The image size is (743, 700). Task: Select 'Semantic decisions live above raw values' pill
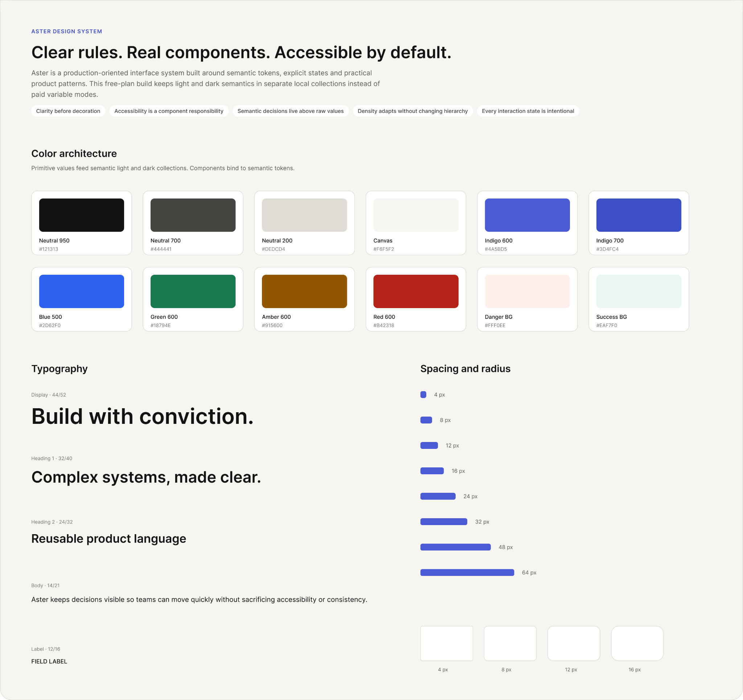(x=290, y=111)
